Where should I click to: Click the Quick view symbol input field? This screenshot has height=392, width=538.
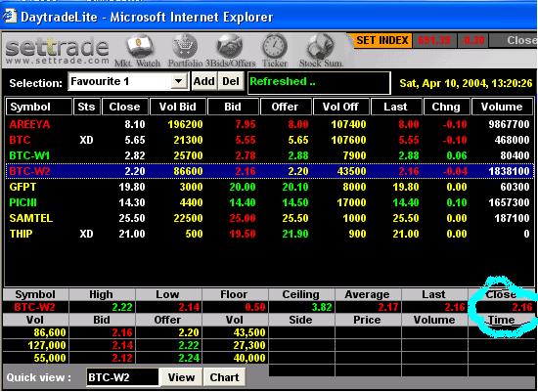click(x=122, y=377)
